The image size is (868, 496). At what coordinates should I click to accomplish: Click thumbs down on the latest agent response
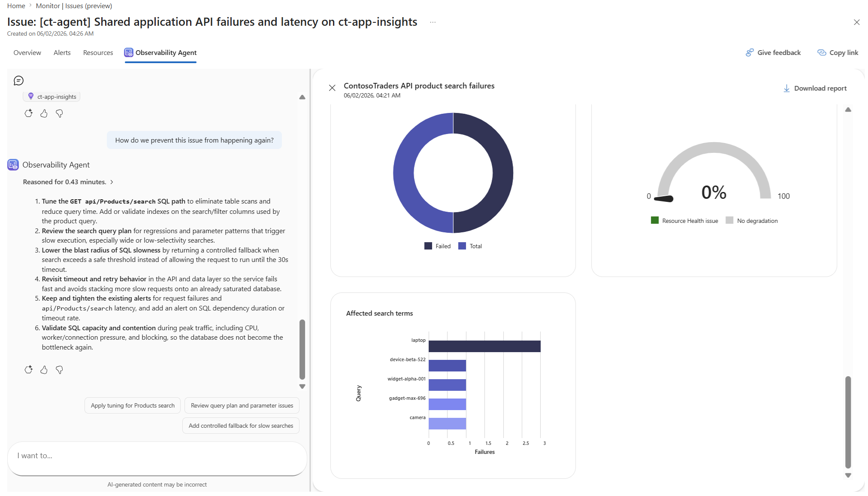tap(59, 370)
